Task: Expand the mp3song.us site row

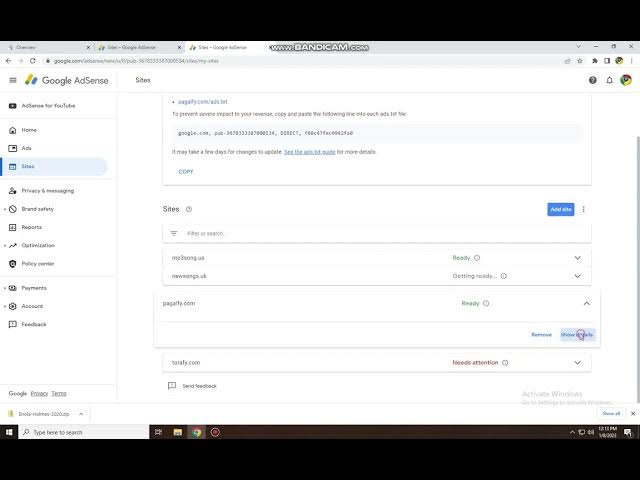Action: [577, 258]
